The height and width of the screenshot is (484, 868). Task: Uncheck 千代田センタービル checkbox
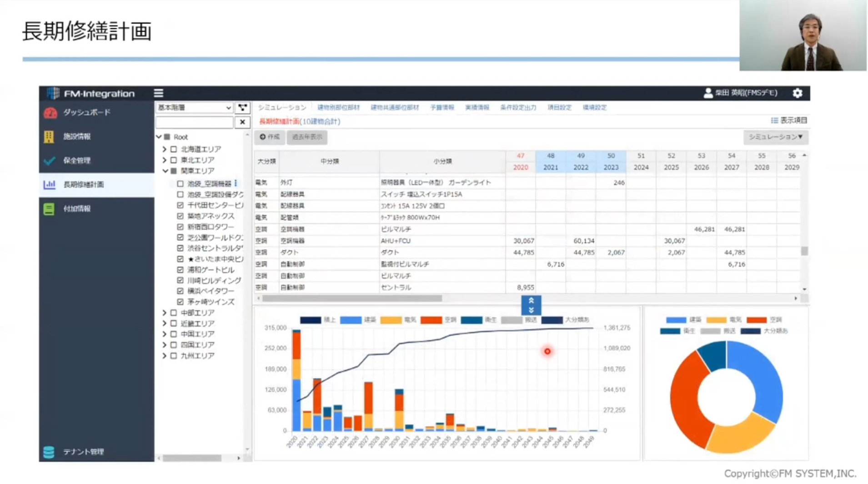(180, 205)
